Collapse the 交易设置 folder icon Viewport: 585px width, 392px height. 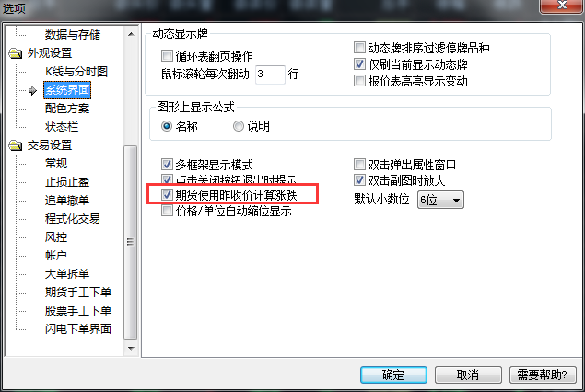[16, 145]
